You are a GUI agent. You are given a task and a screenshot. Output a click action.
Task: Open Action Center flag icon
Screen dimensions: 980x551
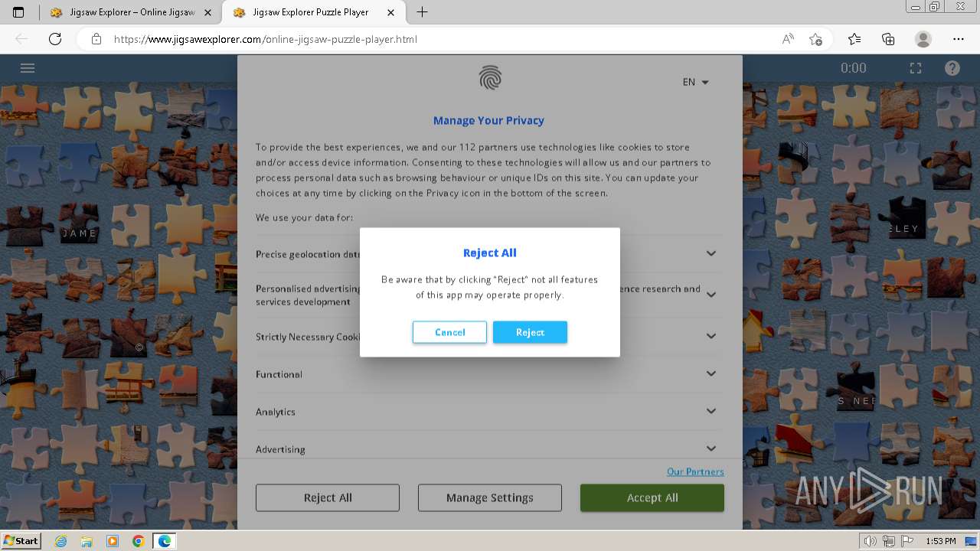tap(907, 541)
